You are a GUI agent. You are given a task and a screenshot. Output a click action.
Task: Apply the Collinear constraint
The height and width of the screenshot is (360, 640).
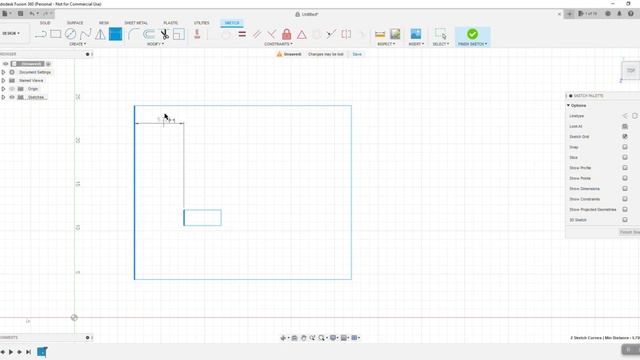(x=331, y=34)
